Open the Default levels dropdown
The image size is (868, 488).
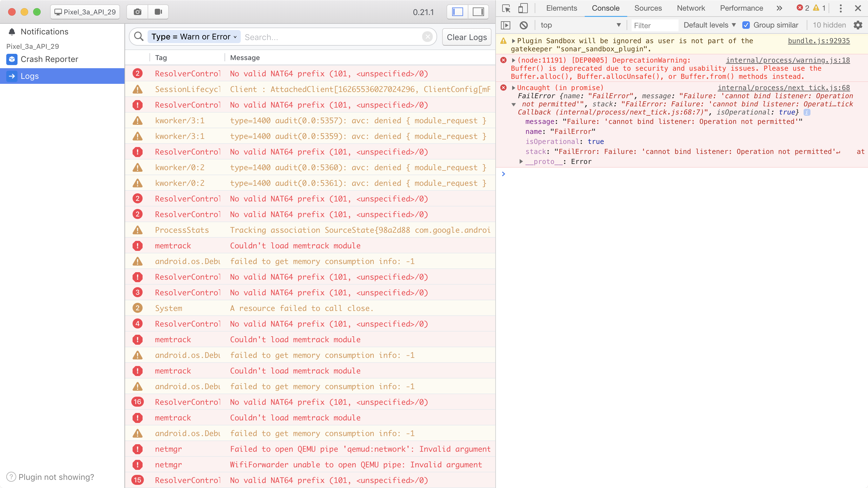click(x=709, y=25)
